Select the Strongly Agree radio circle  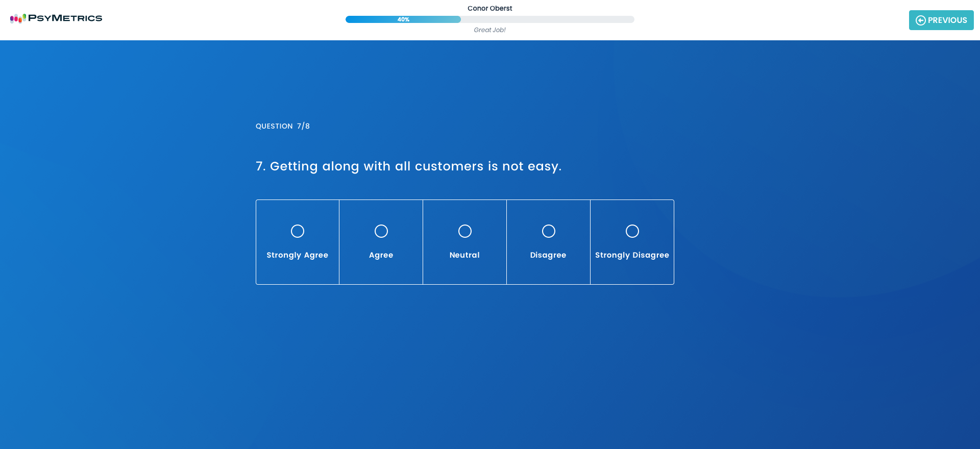point(298,231)
